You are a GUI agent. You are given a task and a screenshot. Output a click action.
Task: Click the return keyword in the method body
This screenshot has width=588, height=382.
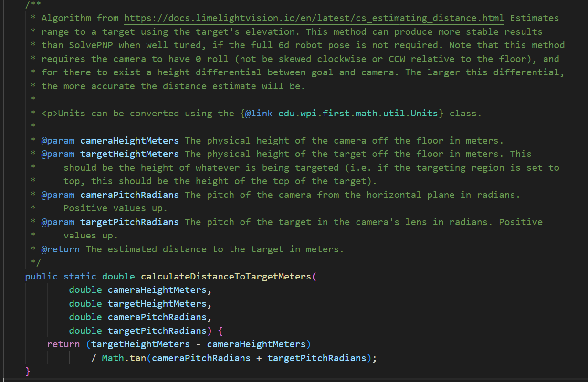[63, 344]
